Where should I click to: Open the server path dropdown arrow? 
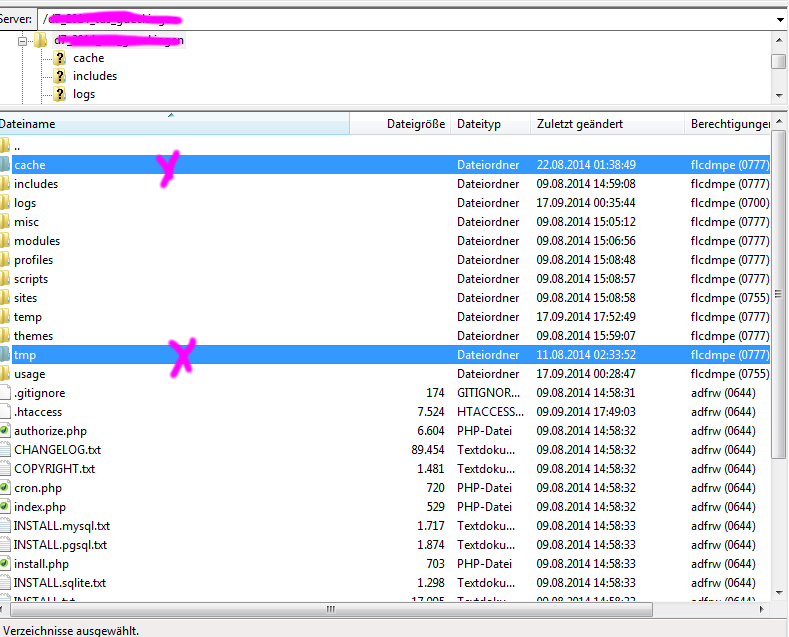coord(779,19)
